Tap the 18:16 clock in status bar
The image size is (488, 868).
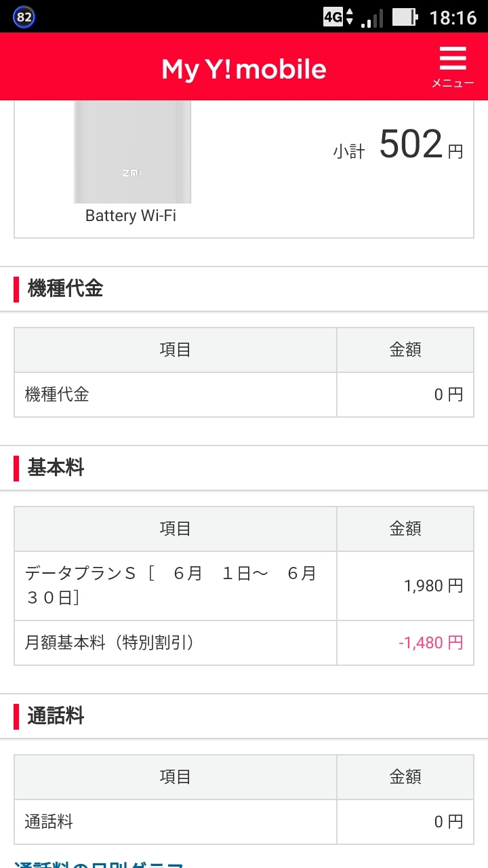click(453, 18)
